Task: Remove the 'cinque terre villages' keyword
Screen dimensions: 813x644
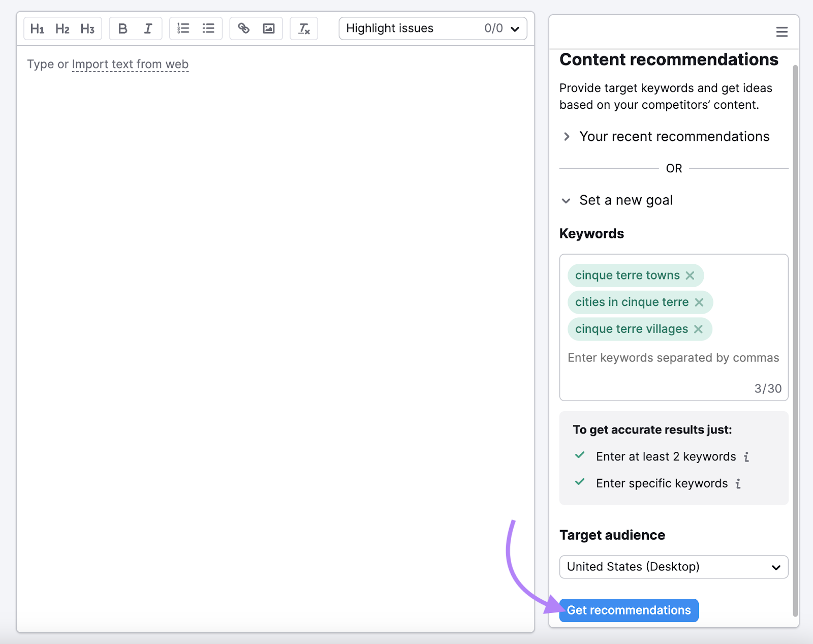Action: pos(698,329)
